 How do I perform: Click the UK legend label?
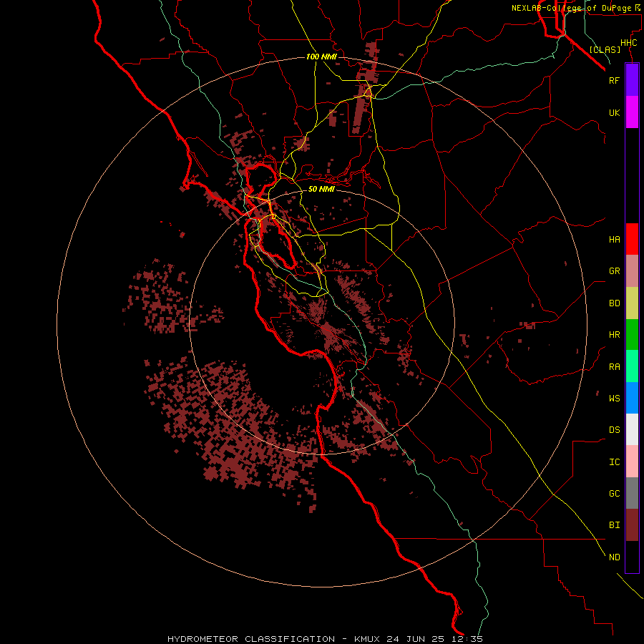point(614,112)
